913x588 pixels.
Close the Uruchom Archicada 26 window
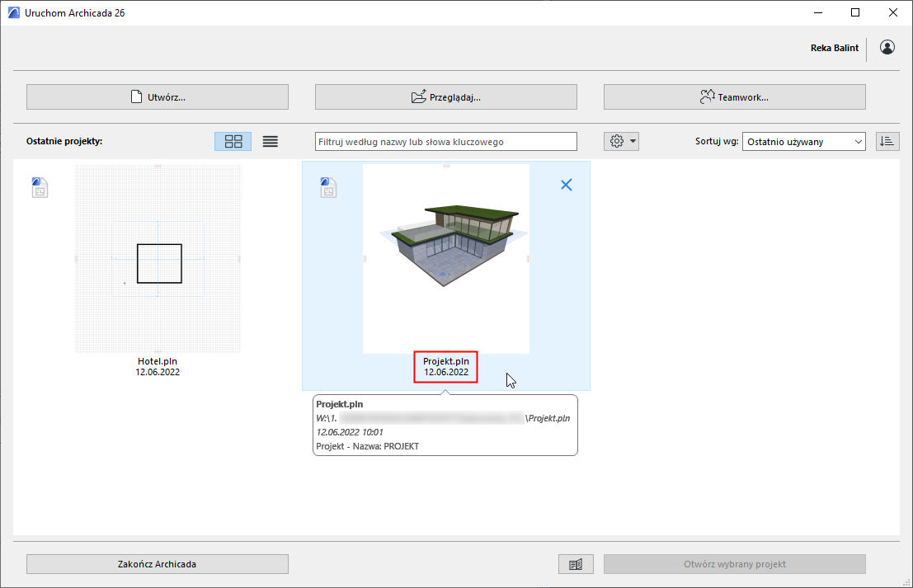click(x=893, y=13)
